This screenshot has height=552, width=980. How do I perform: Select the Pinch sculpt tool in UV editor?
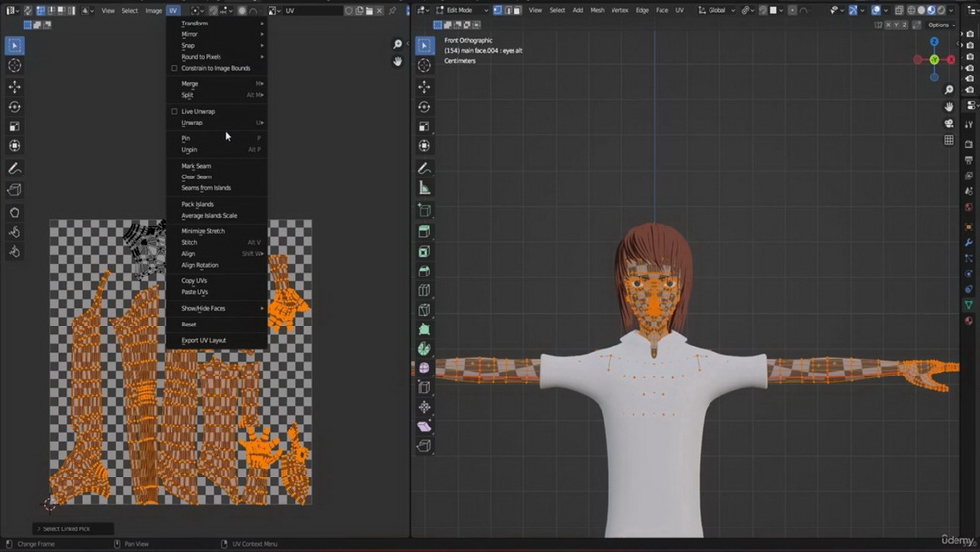(15, 251)
